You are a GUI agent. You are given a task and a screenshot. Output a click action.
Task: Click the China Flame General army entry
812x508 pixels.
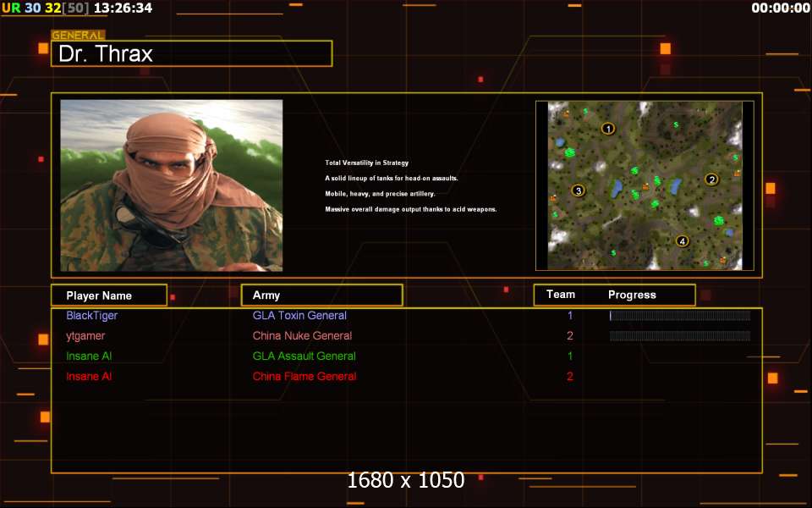304,376
